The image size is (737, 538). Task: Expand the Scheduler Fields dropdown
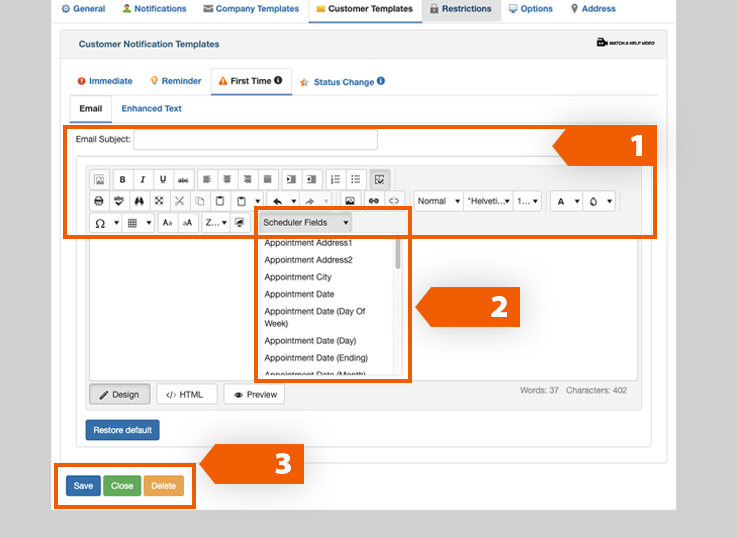point(305,222)
